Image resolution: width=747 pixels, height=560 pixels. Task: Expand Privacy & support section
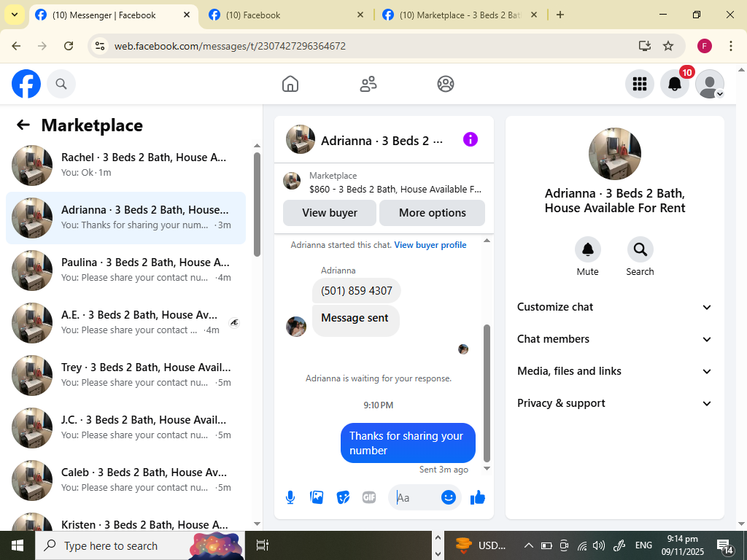coord(614,403)
